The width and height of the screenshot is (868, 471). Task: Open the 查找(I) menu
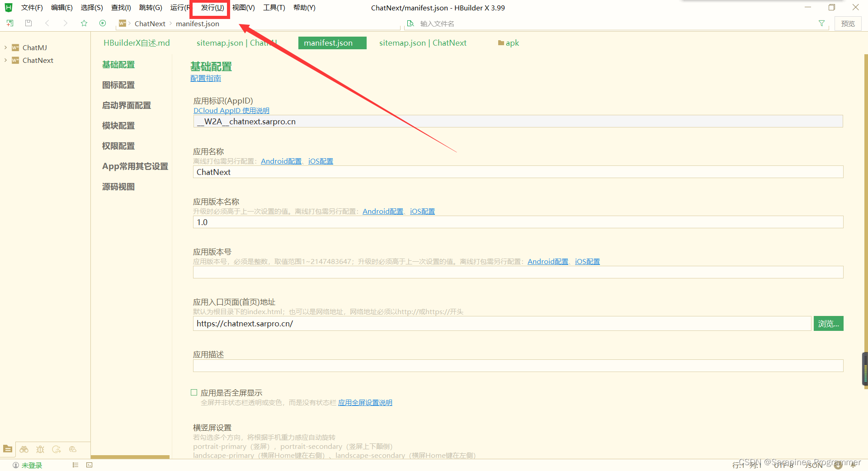tap(121, 8)
